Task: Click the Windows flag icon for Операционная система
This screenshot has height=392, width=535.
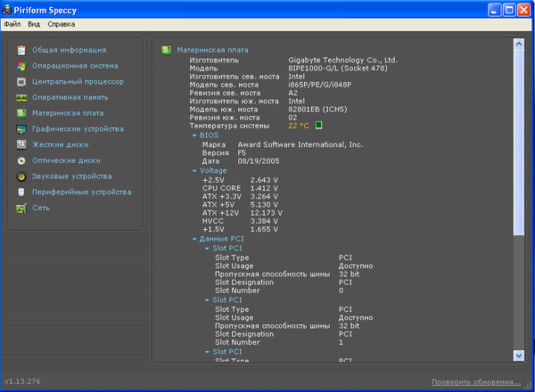Action: (x=21, y=66)
